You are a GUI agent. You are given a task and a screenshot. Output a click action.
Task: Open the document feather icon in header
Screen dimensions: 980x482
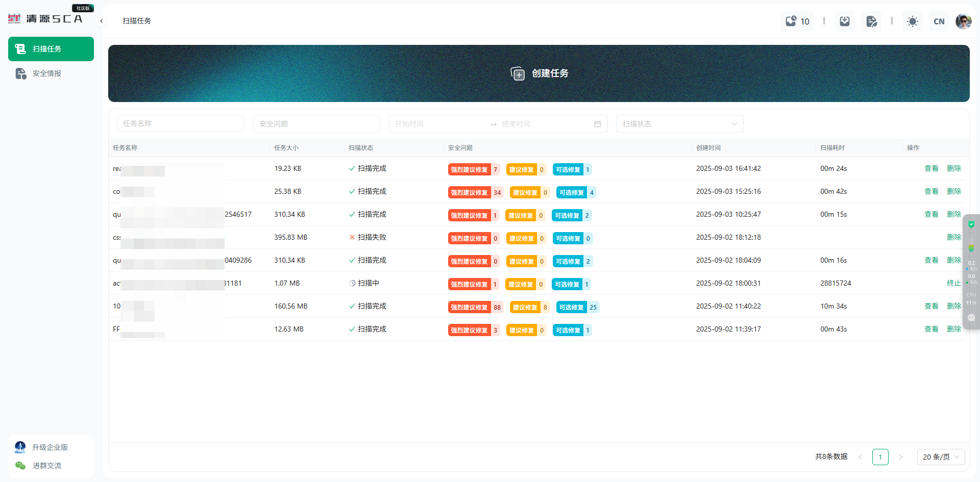coord(871,21)
